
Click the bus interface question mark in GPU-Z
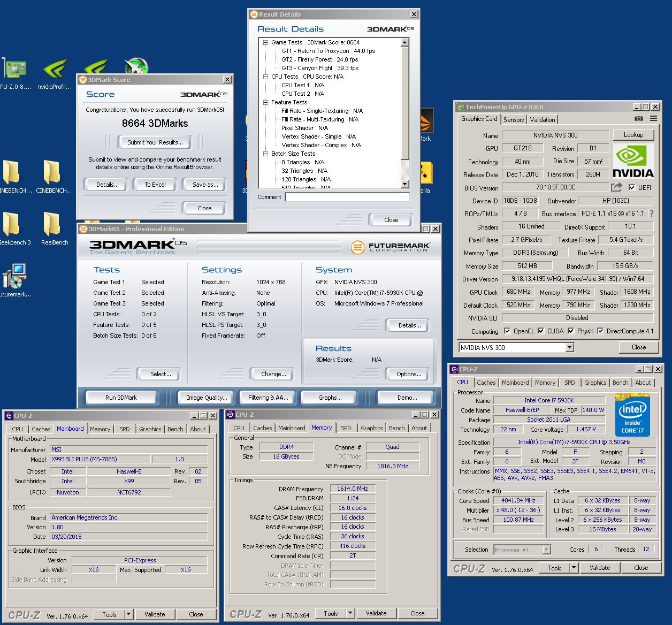click(651, 214)
